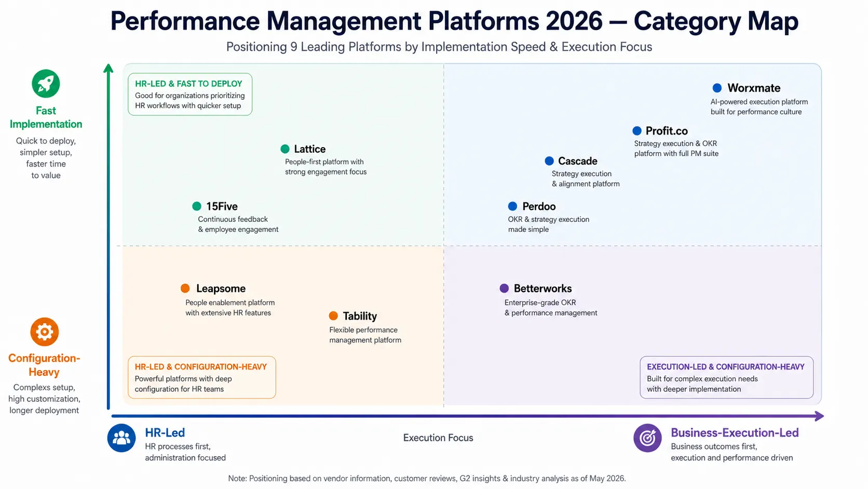Click the blue dot beside Profit.co
Screen dimensions: 868x489
pos(637,130)
